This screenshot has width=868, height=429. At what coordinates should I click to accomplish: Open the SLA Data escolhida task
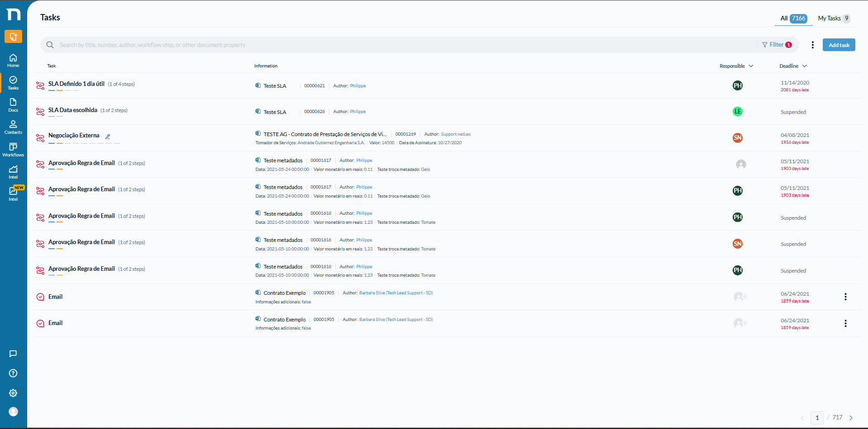(73, 110)
